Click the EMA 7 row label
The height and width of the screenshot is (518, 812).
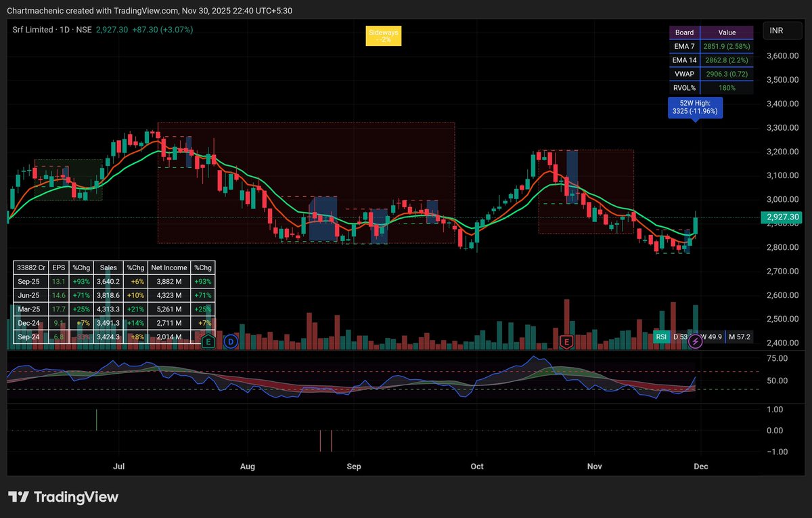(684, 46)
